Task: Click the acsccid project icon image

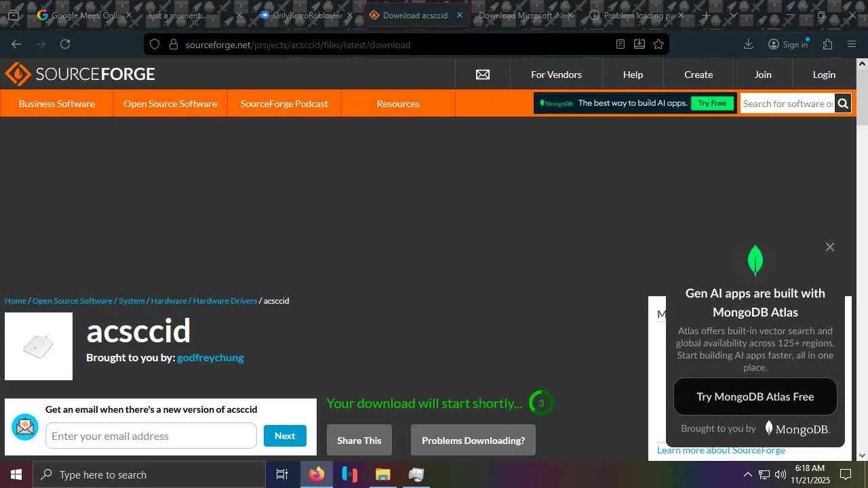Action: tap(39, 346)
